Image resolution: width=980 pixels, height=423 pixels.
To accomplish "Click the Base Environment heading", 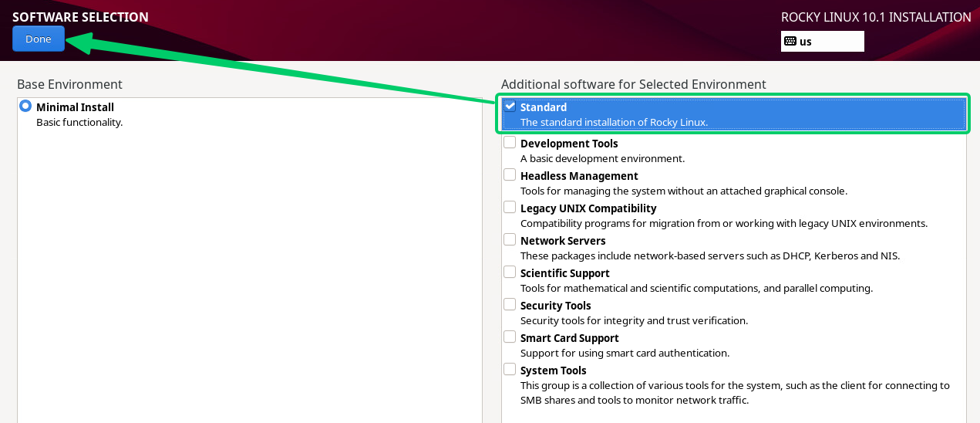I will click(69, 84).
